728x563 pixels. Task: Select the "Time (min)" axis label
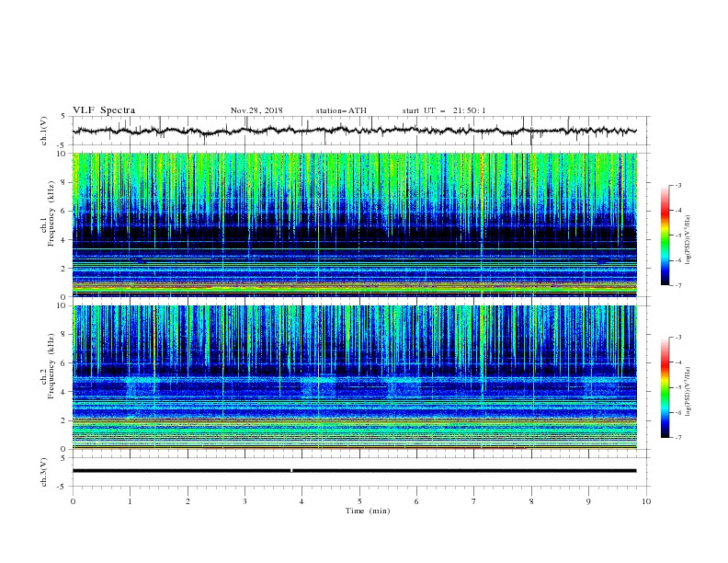[x=368, y=511]
